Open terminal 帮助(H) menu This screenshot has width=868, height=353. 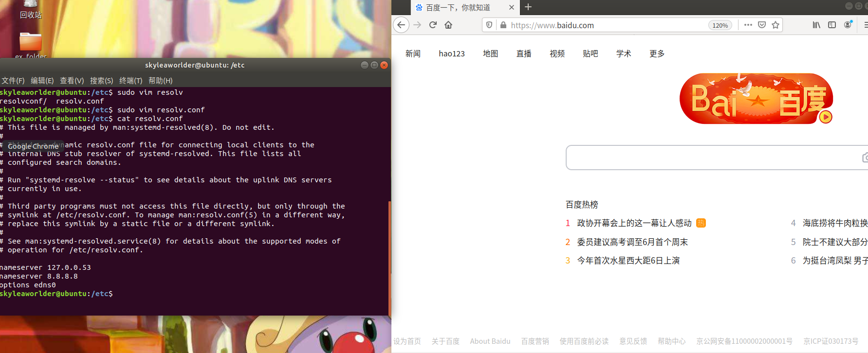[x=161, y=81]
